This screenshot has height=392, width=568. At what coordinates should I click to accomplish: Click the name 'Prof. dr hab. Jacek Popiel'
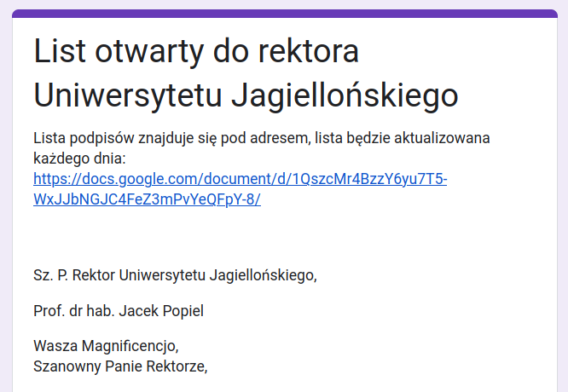pyautogui.click(x=119, y=311)
